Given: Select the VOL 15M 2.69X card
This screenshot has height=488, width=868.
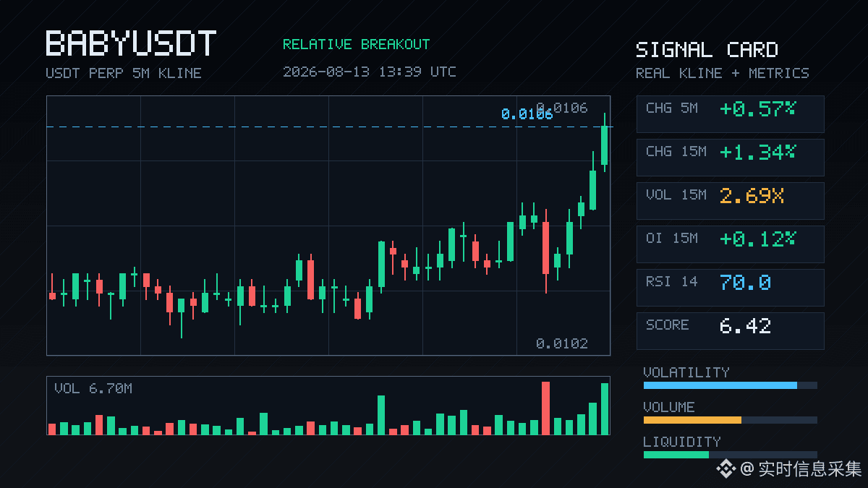Looking at the screenshot, I should point(730,200).
